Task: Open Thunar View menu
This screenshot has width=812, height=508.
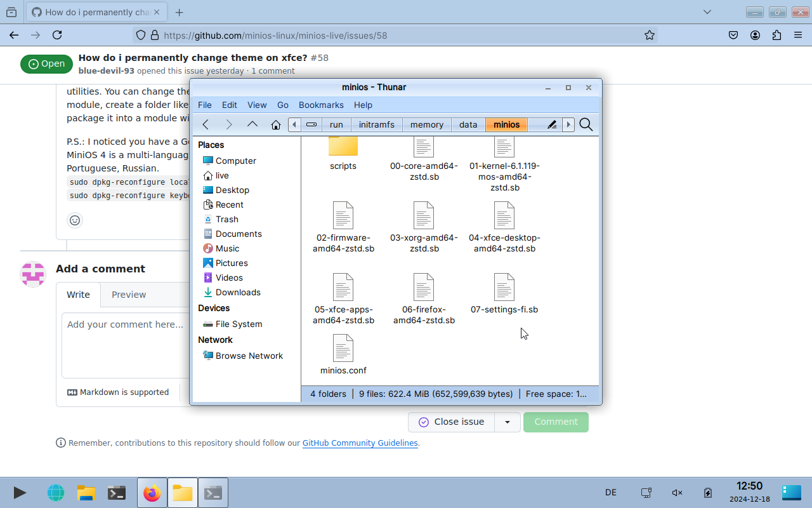Action: click(x=257, y=105)
